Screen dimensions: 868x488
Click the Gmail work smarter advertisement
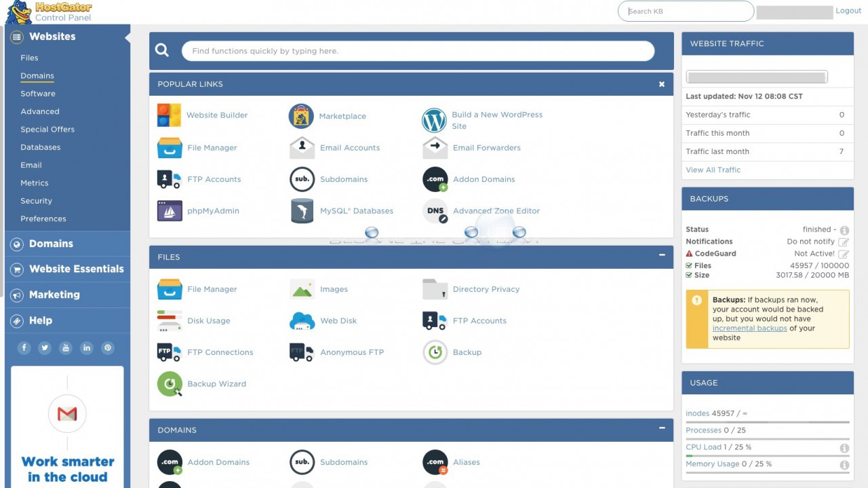pos(67,428)
